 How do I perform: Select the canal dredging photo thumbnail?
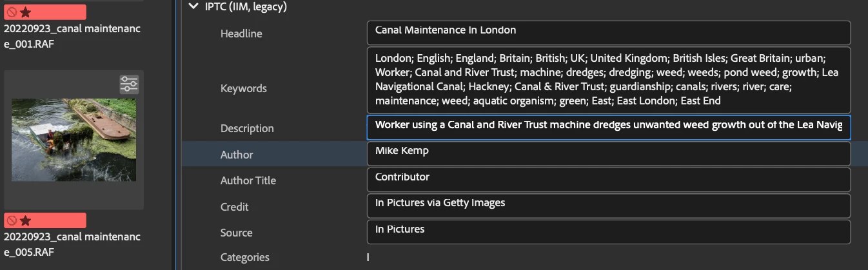(74, 140)
